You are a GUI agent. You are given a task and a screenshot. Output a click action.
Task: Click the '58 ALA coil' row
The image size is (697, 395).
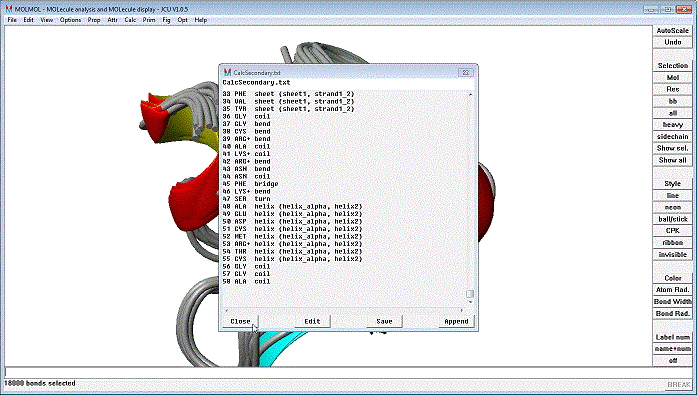pyautogui.click(x=246, y=281)
